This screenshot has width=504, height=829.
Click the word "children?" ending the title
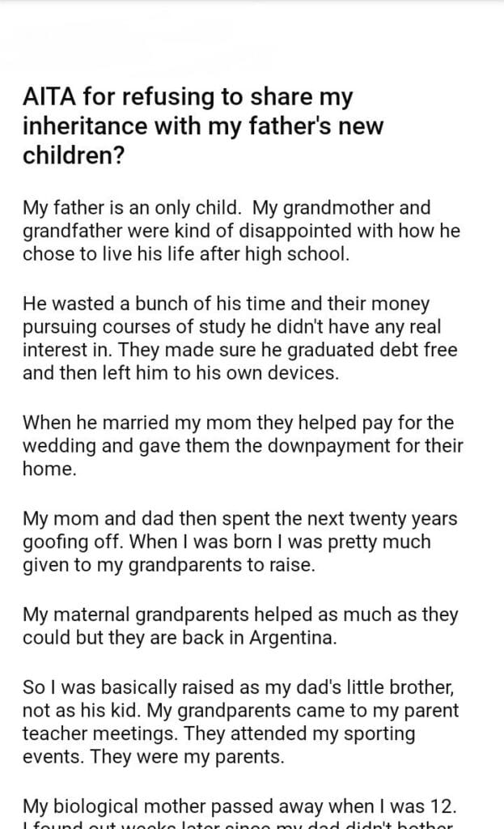click(x=73, y=155)
